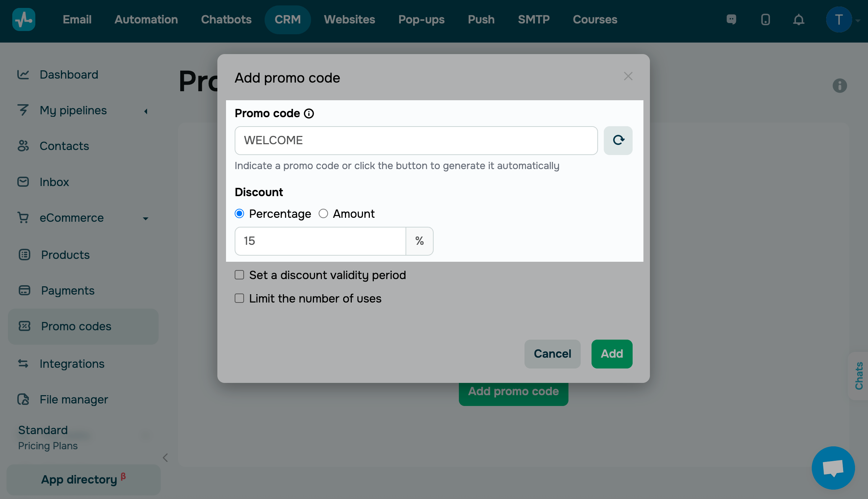The width and height of the screenshot is (868, 499).
Task: Open the live chat bubble widget
Action: (x=833, y=468)
